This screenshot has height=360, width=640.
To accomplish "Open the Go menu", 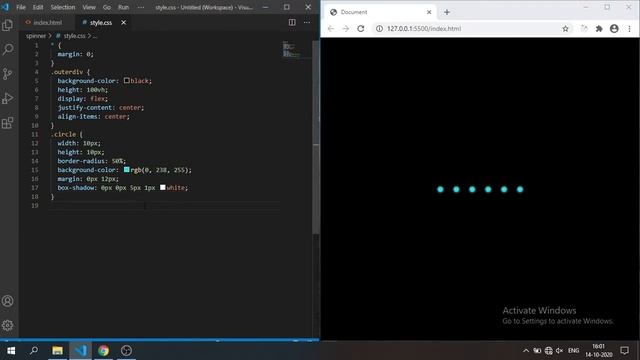I will coord(107,7).
